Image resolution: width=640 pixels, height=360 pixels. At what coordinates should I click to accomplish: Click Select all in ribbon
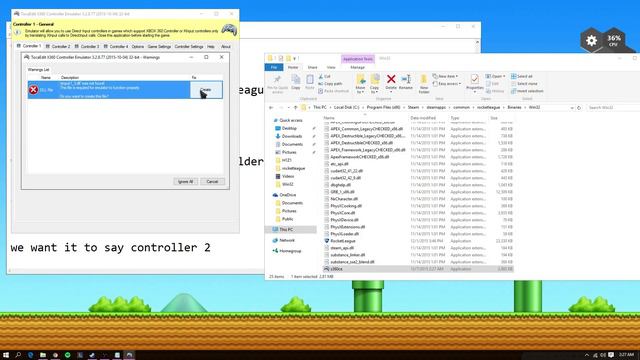click(522, 76)
